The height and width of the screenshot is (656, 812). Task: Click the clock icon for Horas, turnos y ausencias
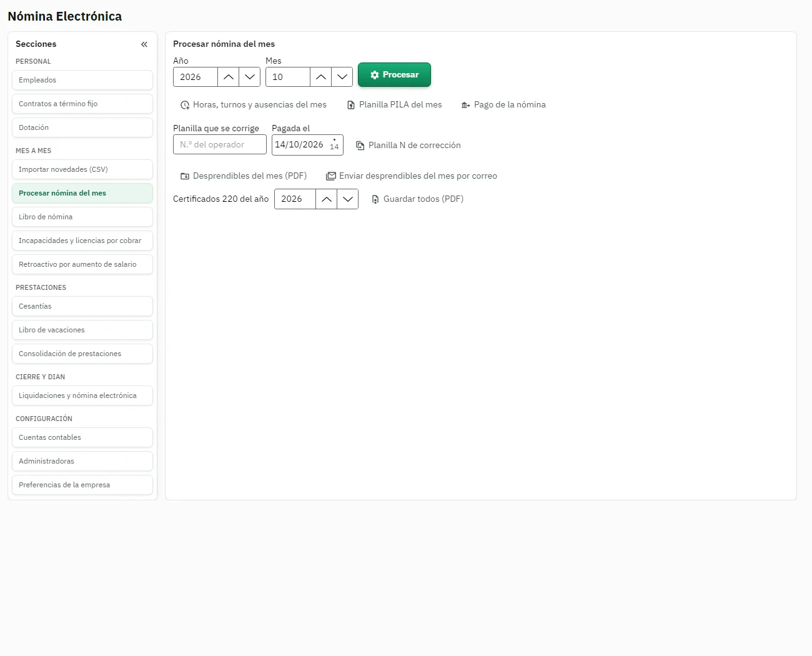[185, 105]
